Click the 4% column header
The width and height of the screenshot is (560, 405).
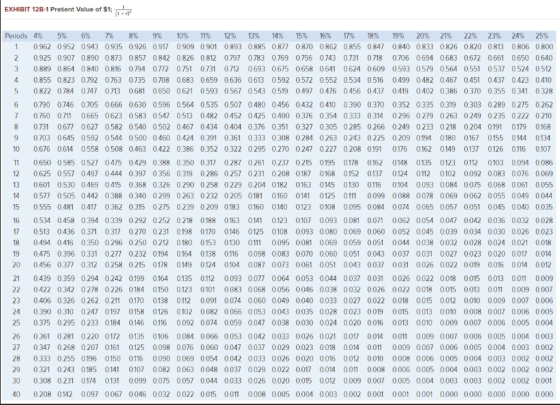point(38,36)
